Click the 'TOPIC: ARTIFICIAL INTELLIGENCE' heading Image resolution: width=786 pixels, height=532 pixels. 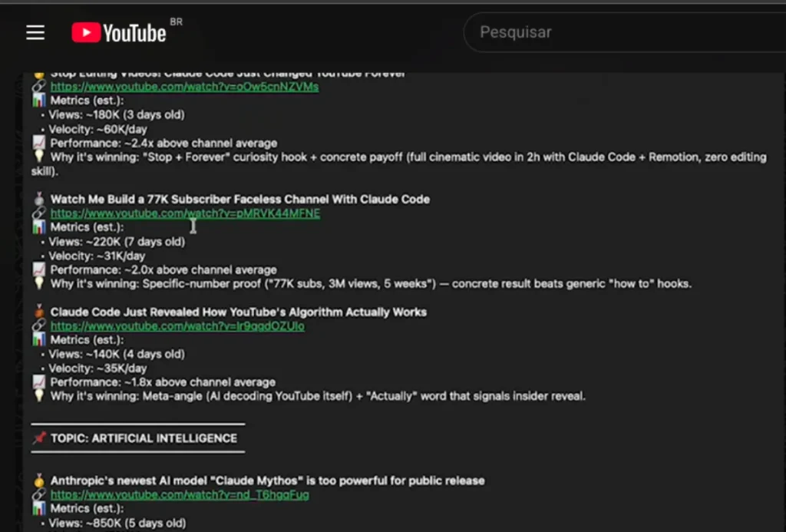click(144, 438)
